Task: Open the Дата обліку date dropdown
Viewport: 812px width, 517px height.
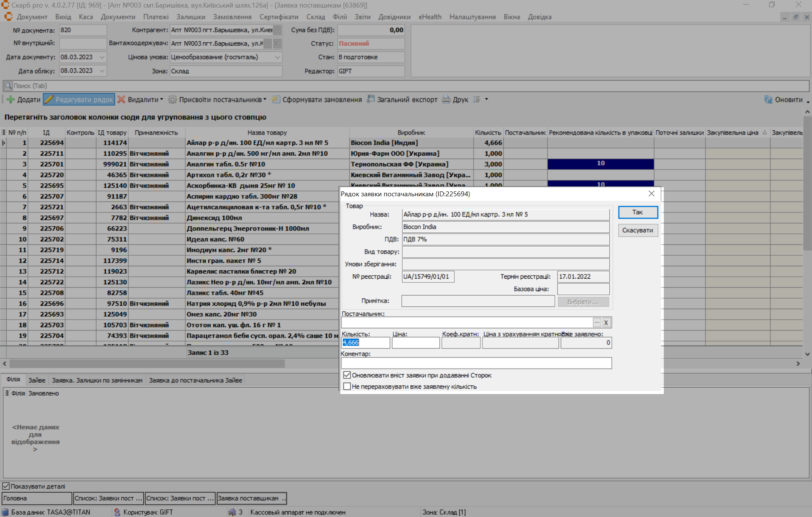Action: click(102, 71)
